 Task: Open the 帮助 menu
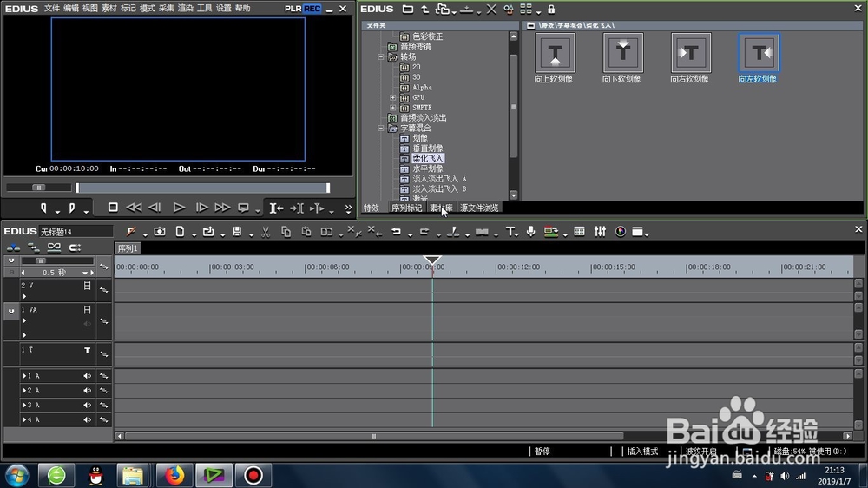(242, 9)
